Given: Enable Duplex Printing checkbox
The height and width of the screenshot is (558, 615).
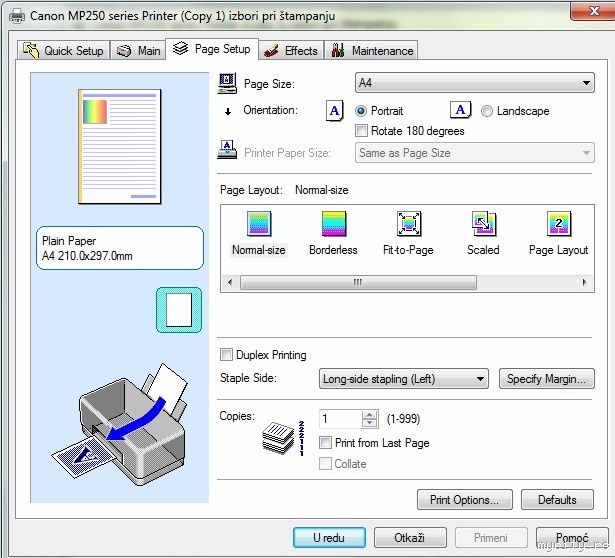Looking at the screenshot, I should pos(226,354).
